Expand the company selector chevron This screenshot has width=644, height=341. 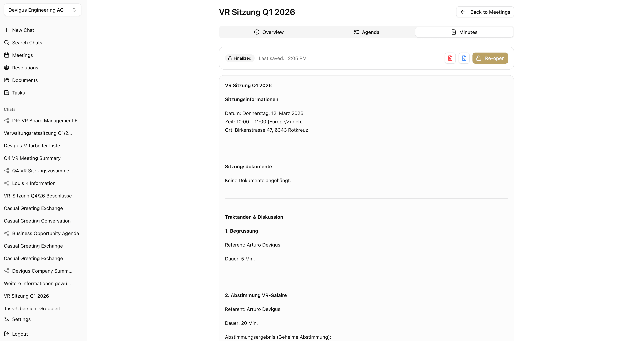74,10
